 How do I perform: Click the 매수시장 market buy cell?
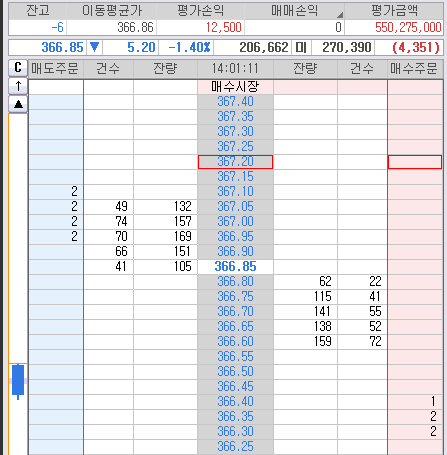pyautogui.click(x=235, y=87)
